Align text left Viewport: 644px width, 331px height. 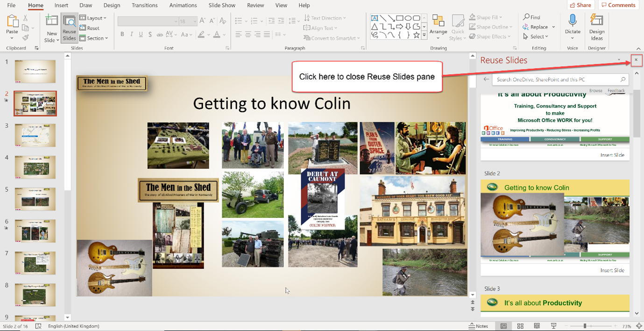click(238, 35)
